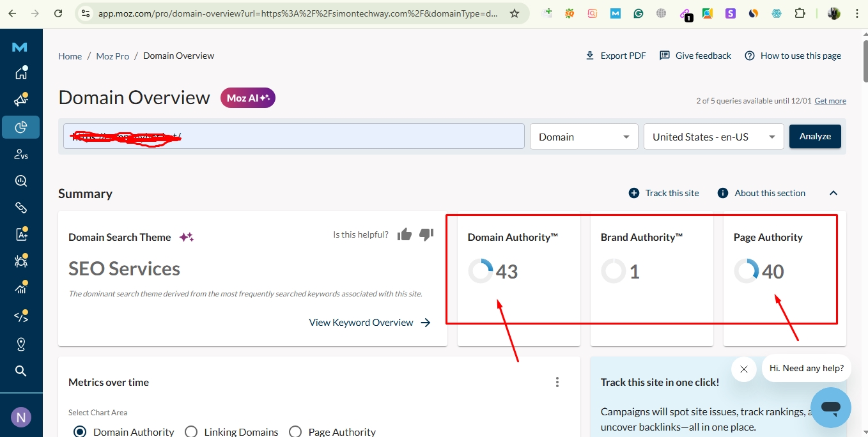
Task: Click Track this site
Action: (x=663, y=193)
